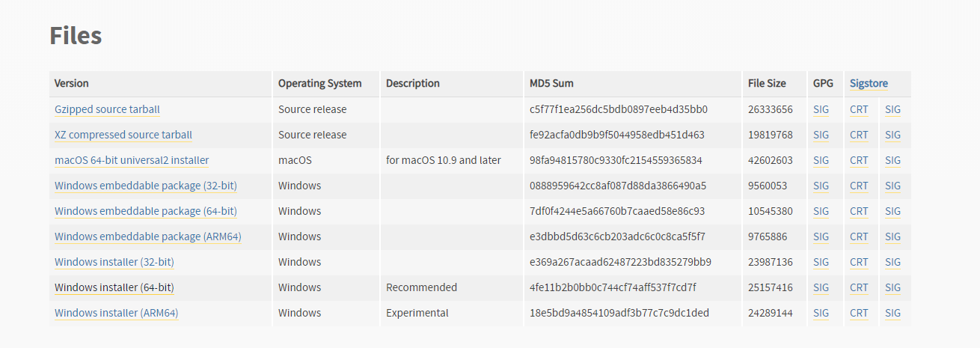Select Windows embeddable package (64-bit) link
The image size is (980, 348).
click(x=146, y=211)
